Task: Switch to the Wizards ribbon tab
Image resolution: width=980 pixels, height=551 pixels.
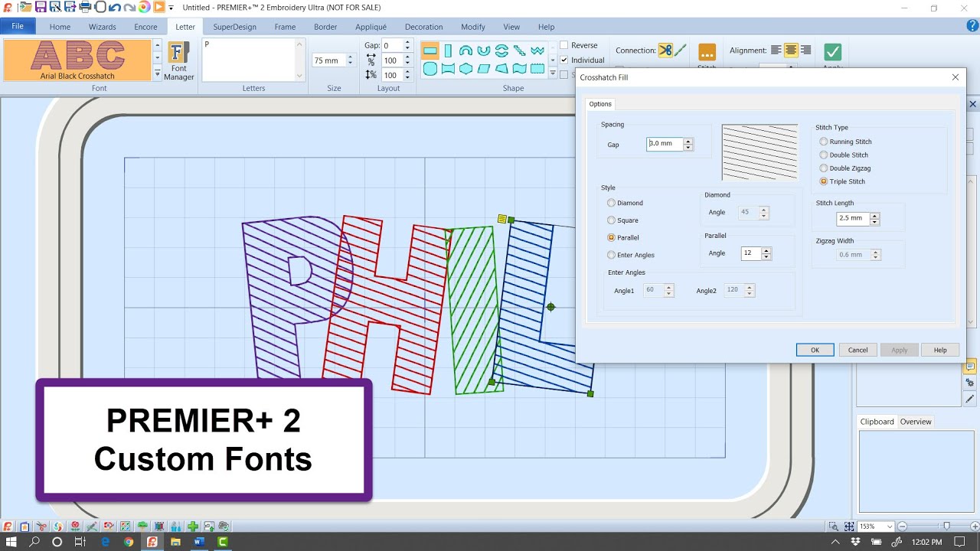Action: coord(102,27)
